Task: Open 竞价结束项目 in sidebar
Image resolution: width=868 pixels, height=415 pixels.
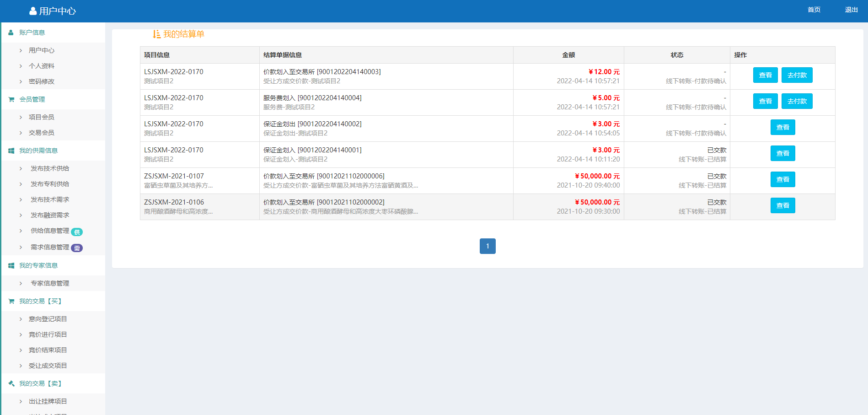Action: (48, 350)
